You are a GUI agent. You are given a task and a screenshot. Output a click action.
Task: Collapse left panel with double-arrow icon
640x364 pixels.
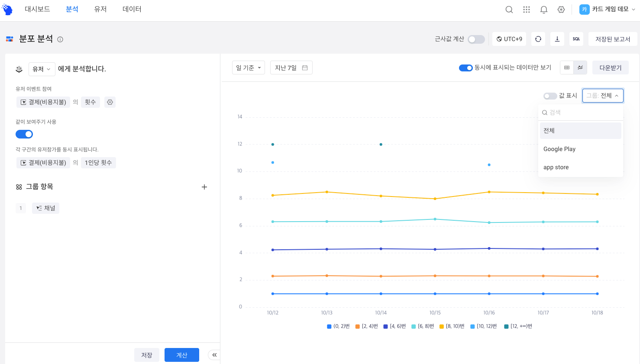point(214,355)
